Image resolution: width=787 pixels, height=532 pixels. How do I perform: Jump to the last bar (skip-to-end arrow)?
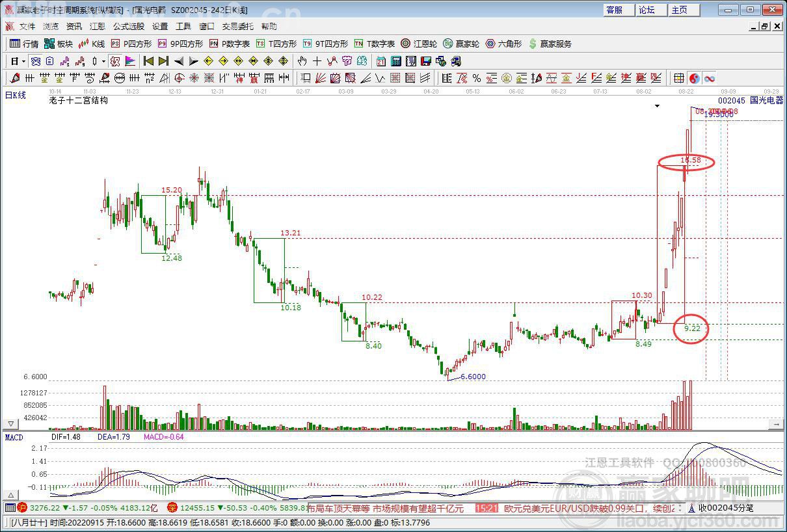[163, 61]
